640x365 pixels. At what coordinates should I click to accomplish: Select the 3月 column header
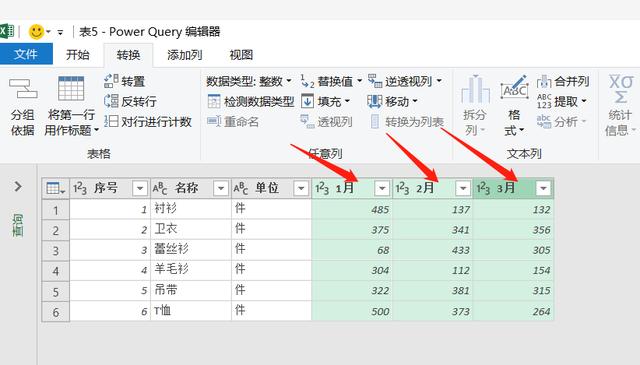pyautogui.click(x=513, y=188)
